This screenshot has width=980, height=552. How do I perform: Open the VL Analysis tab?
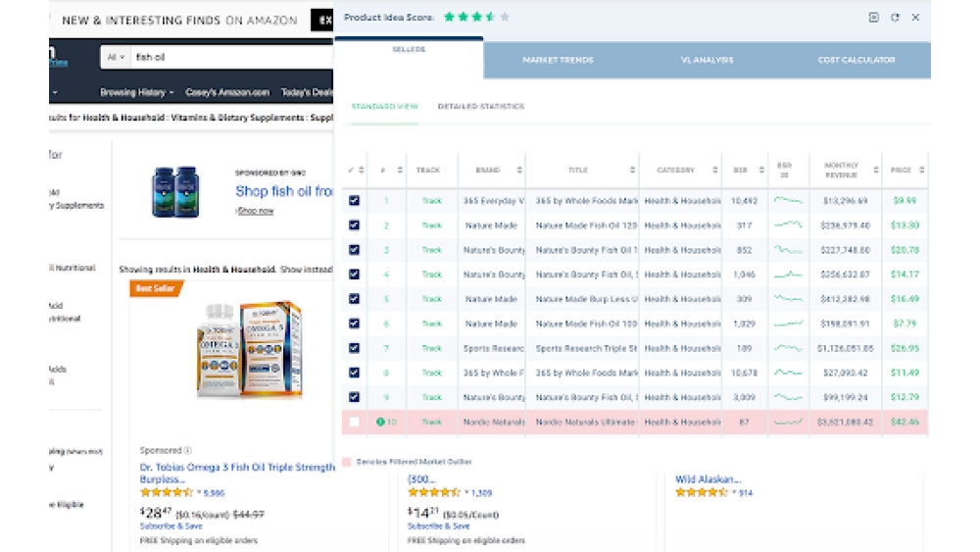[x=707, y=60]
